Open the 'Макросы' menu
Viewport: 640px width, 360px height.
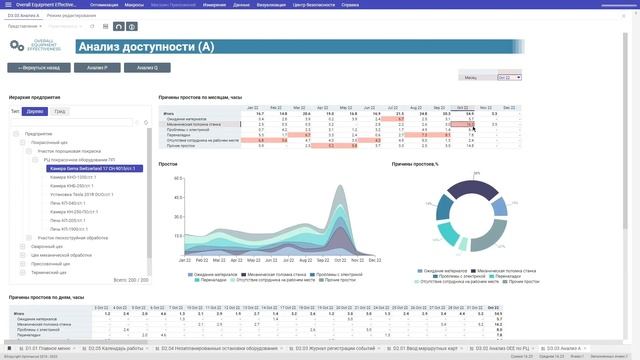click(x=134, y=5)
